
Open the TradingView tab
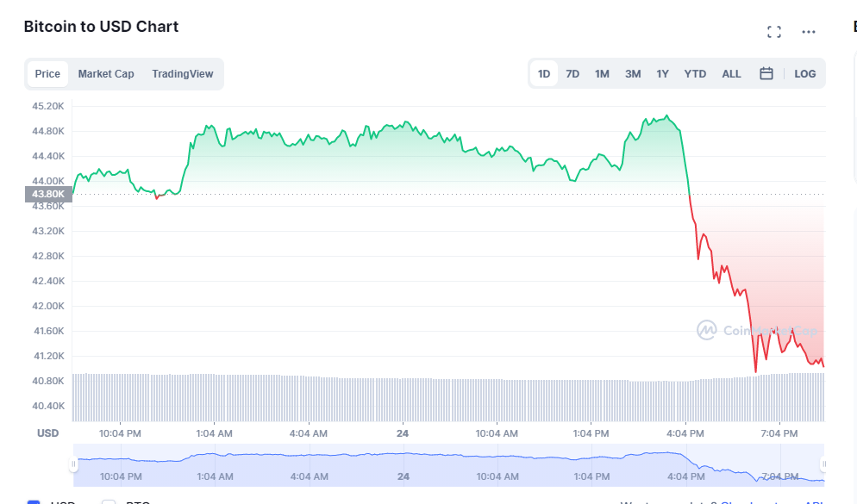click(182, 74)
